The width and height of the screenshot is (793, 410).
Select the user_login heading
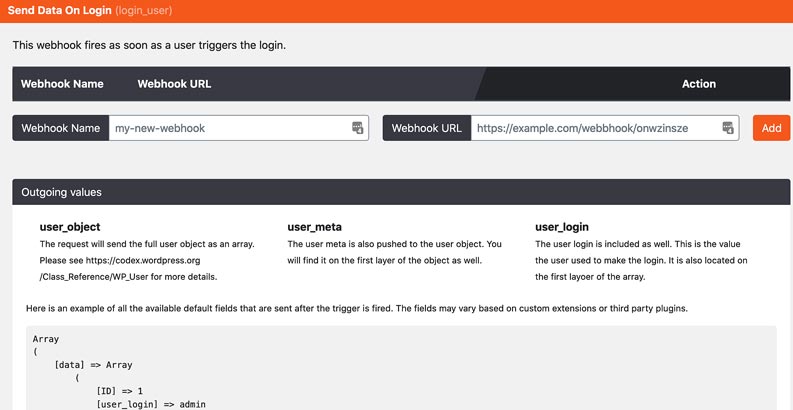(x=564, y=227)
